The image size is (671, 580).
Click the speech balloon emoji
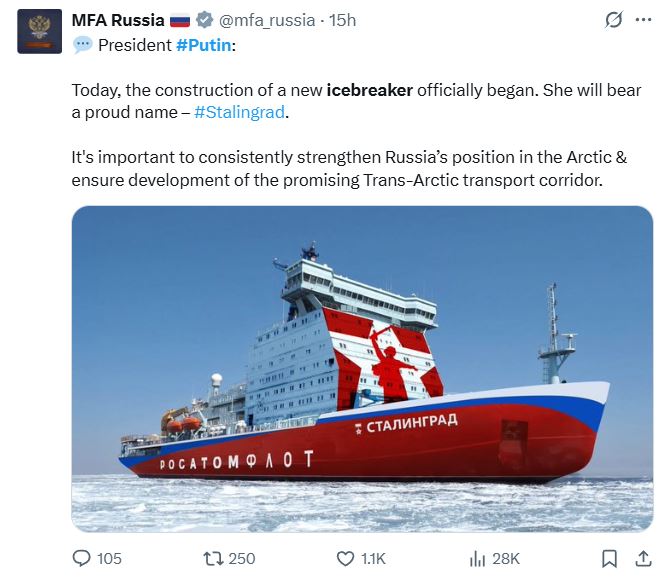point(82,44)
